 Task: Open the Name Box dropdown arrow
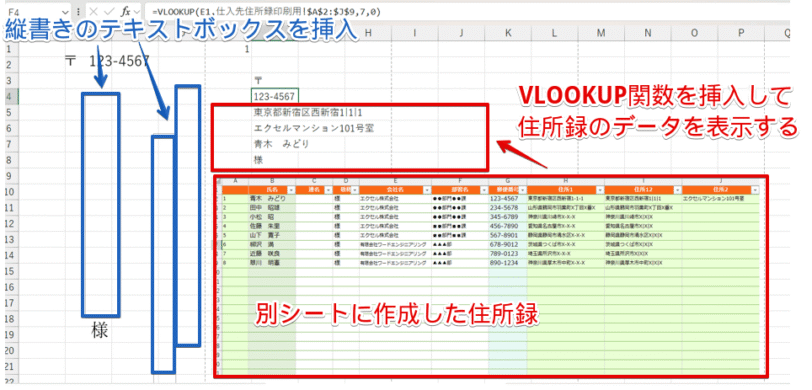(x=65, y=11)
